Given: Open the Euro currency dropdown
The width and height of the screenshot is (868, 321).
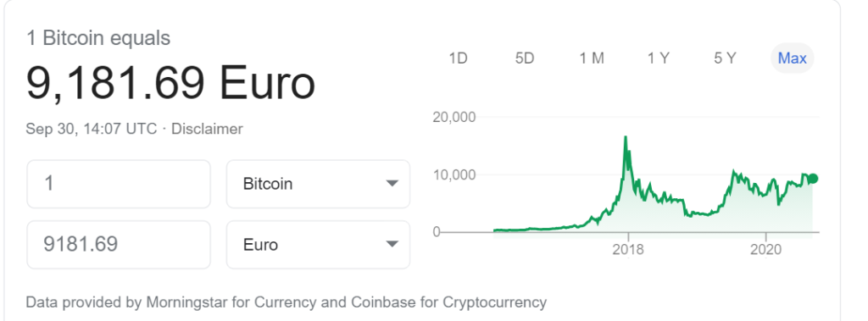Looking at the screenshot, I should point(319,244).
